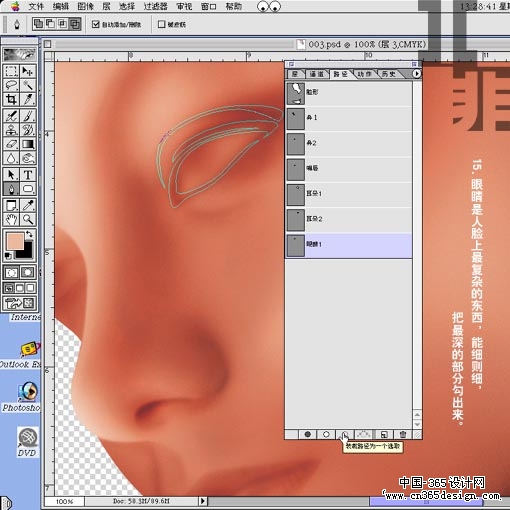Pick the Gradient tool
The height and width of the screenshot is (510, 510).
tap(28, 144)
